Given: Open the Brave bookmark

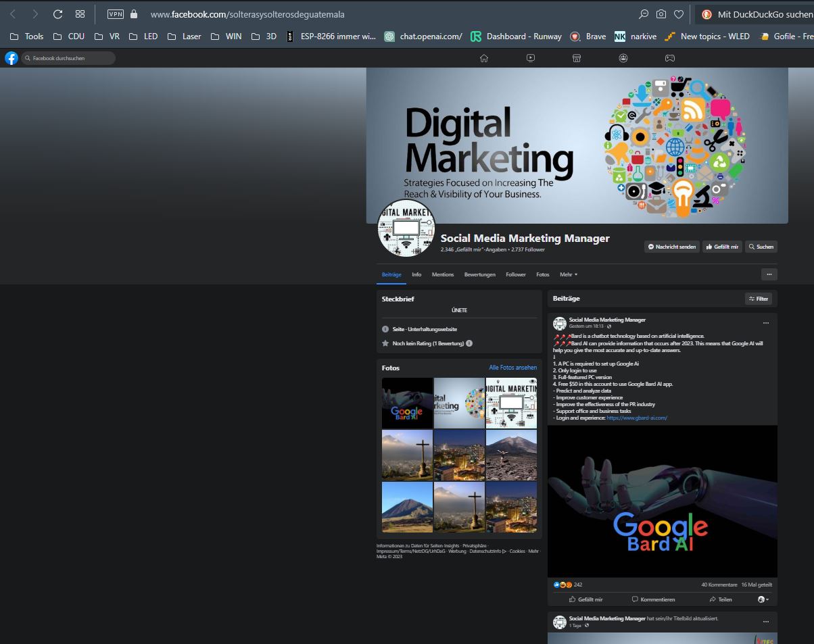Looking at the screenshot, I should click(588, 36).
